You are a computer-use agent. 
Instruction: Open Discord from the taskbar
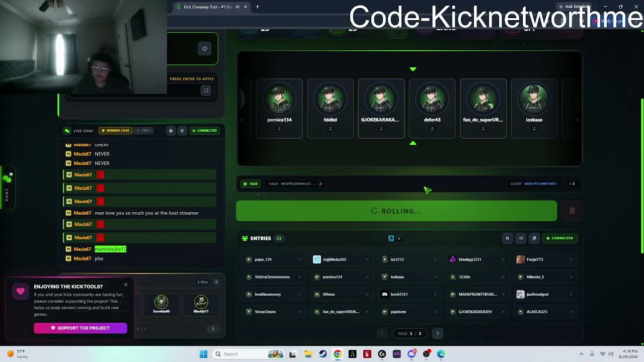[x=412, y=354]
